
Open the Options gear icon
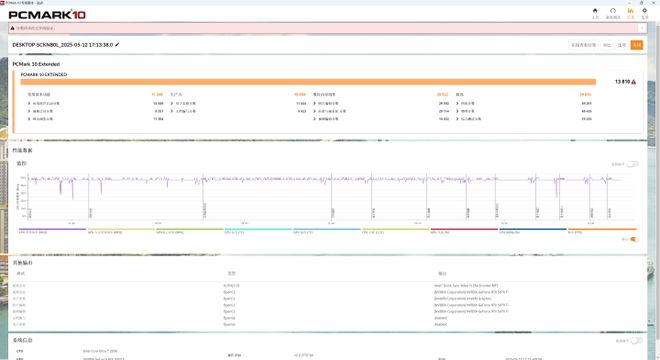pyautogui.click(x=644, y=11)
